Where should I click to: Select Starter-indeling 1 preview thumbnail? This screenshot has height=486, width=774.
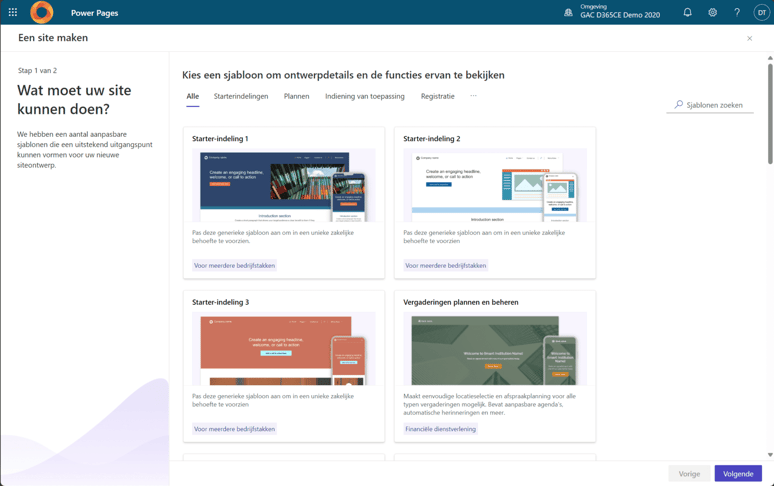tap(283, 186)
